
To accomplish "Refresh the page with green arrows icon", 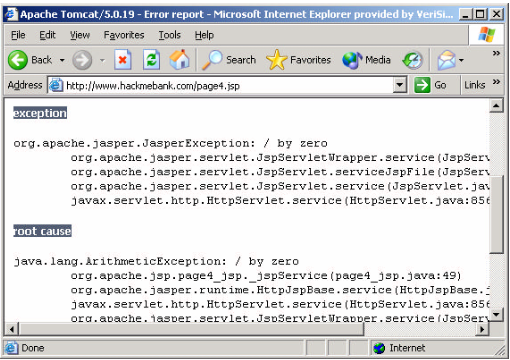I will 151,60.
